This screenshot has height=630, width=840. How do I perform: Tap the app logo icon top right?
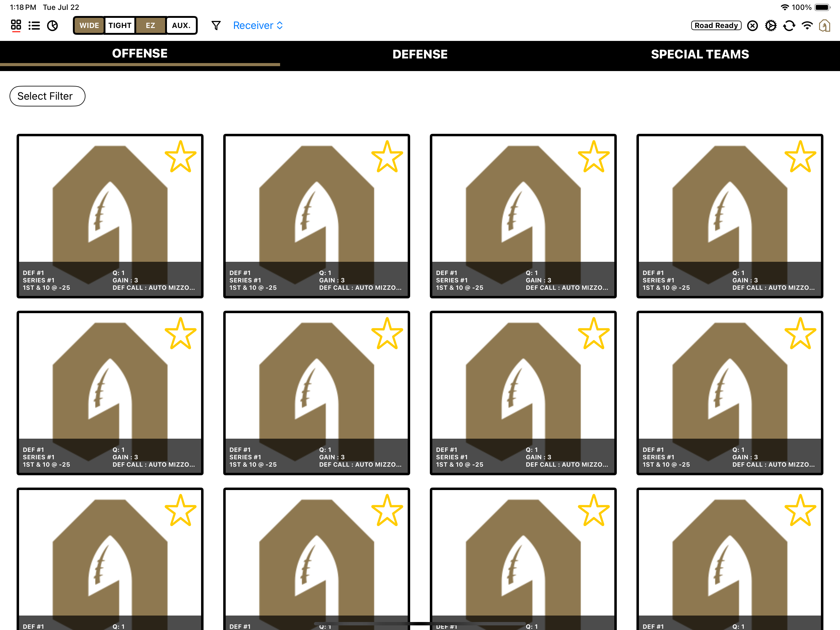pos(824,26)
